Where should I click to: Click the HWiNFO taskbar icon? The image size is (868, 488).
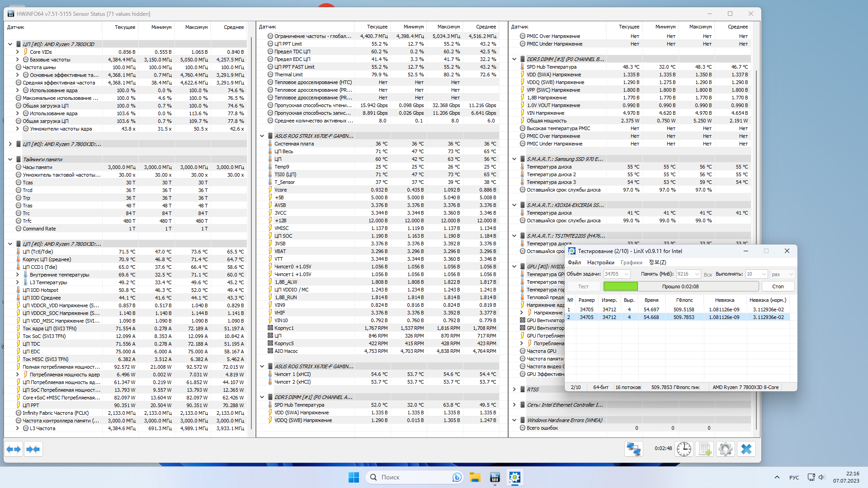coord(495,477)
